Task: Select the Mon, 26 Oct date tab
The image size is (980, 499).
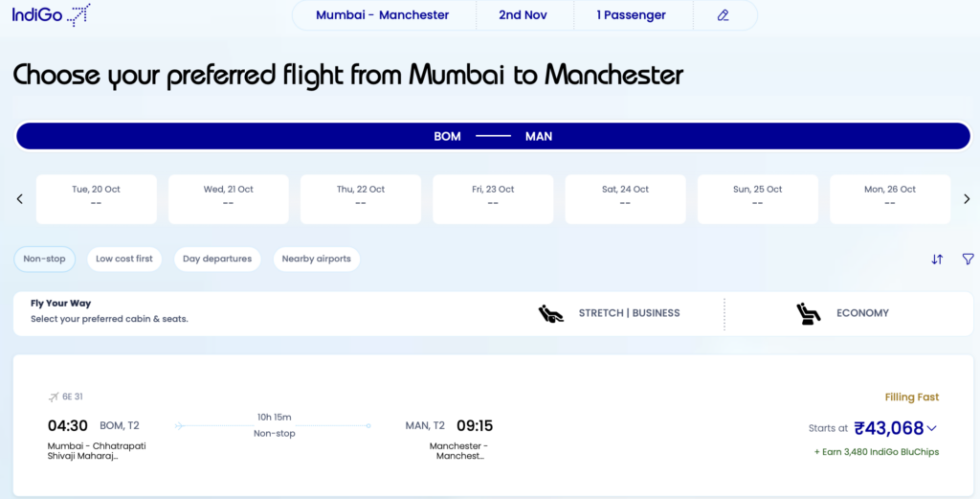Action: 889,198
